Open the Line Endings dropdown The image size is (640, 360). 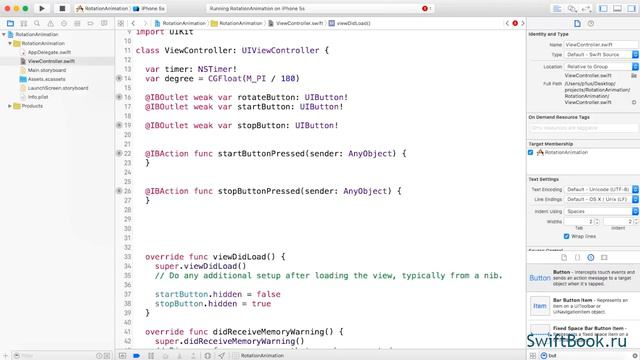click(x=602, y=200)
